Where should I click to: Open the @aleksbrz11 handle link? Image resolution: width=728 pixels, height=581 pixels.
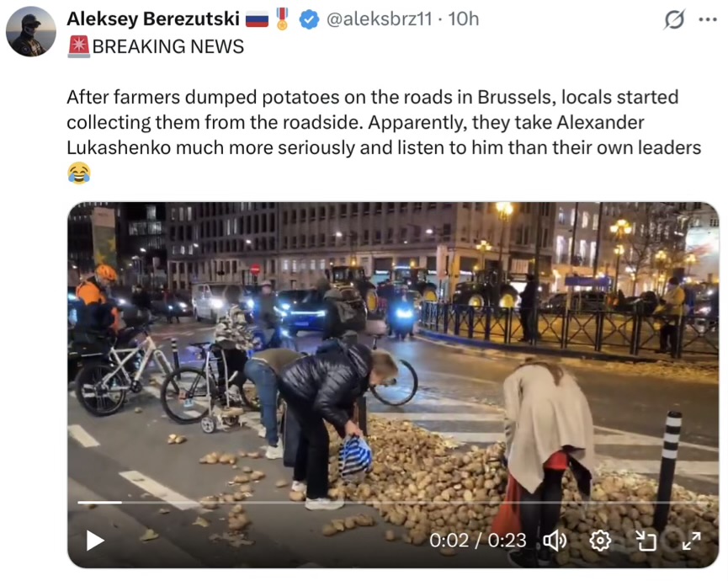(379, 19)
